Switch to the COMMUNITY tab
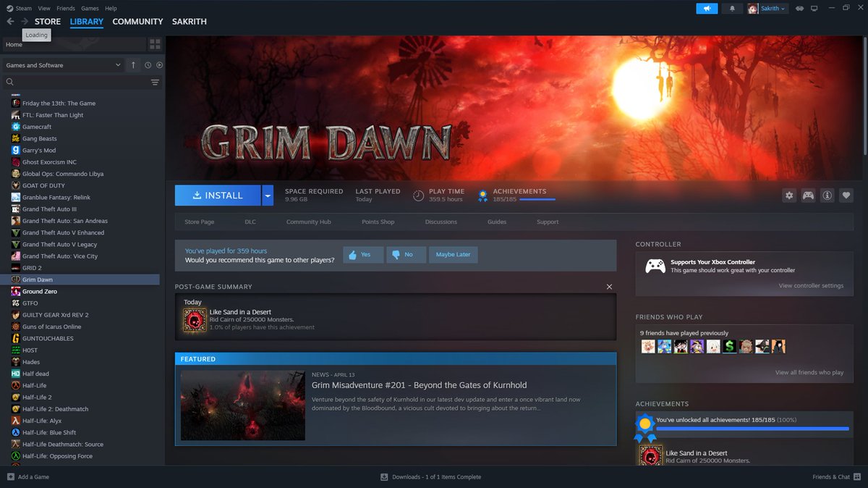Viewport: 868px width, 488px height. [x=137, y=22]
